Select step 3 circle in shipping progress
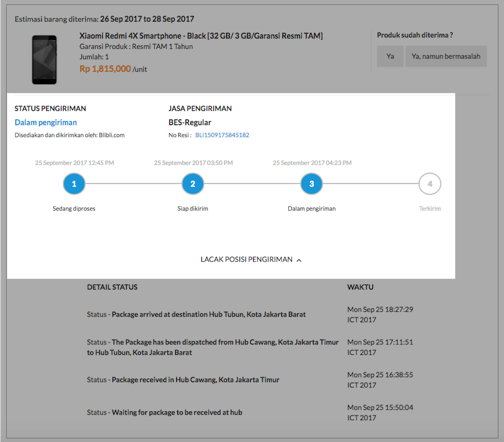 (312, 184)
